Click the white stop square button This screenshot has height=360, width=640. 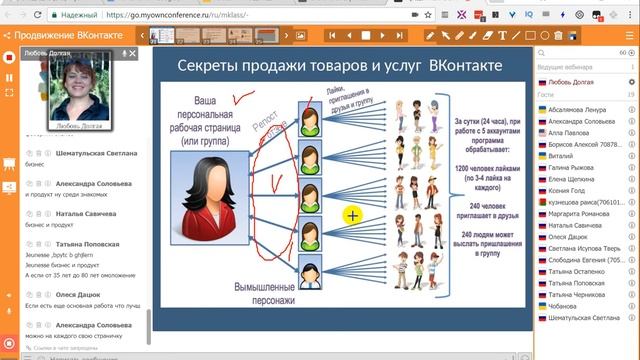(x=366, y=36)
